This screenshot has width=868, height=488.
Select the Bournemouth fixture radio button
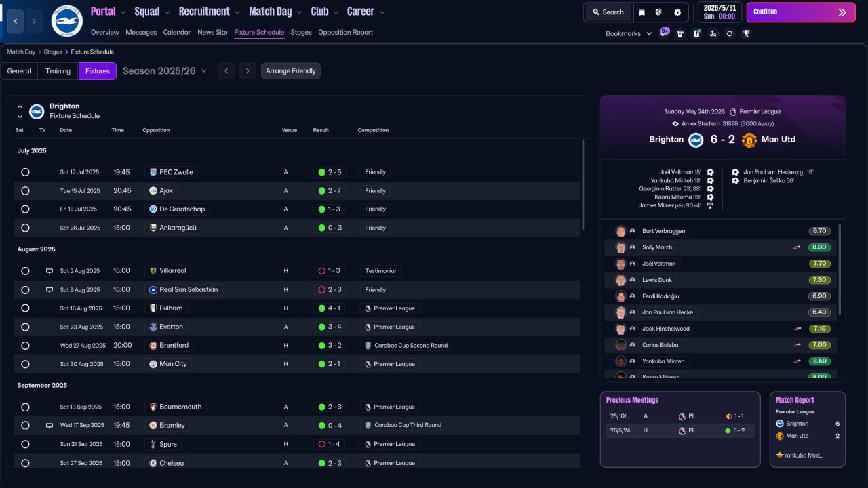point(25,407)
